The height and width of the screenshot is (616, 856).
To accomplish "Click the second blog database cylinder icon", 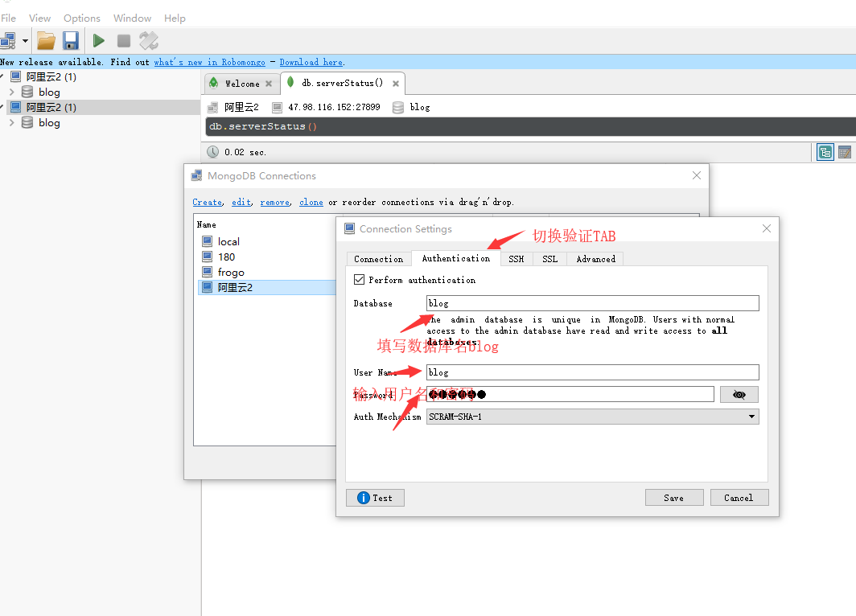I will click(27, 122).
